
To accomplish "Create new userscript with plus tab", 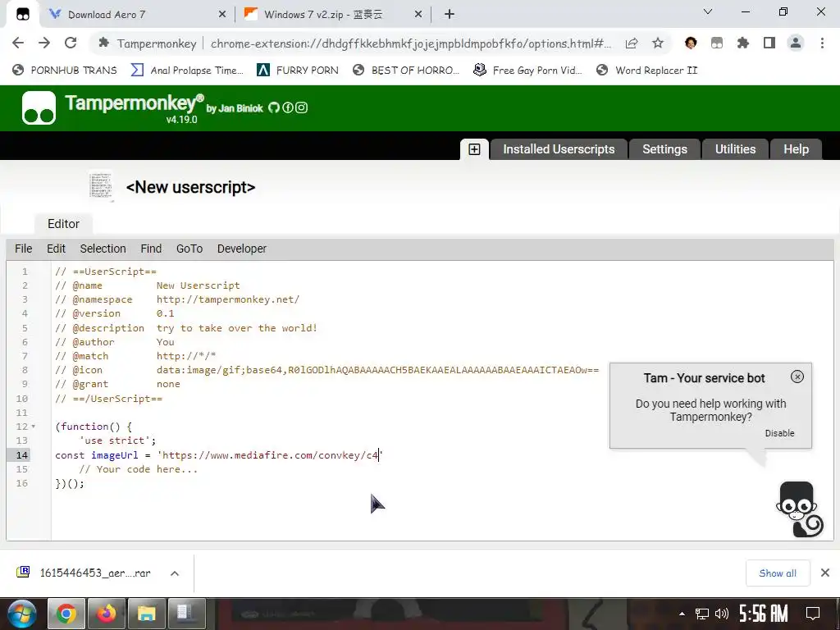I will coord(474,149).
